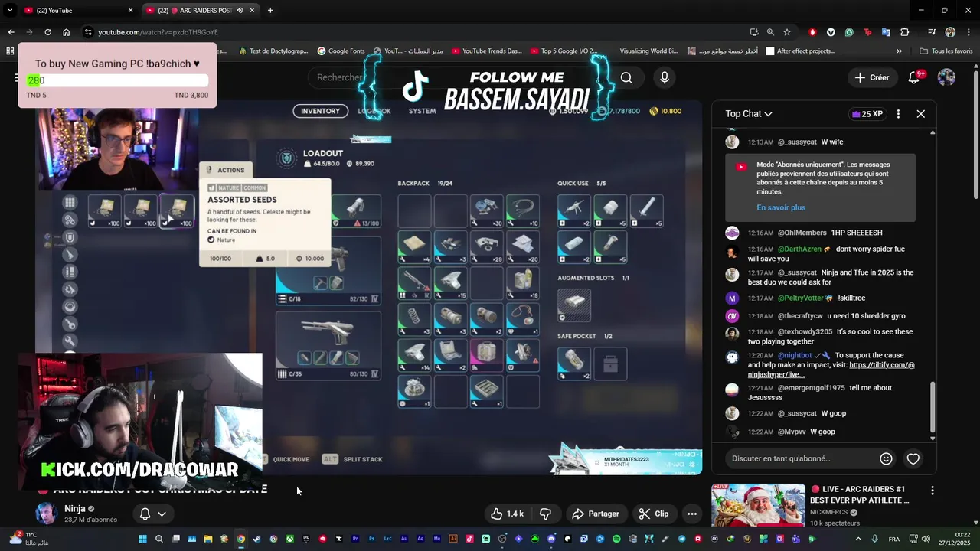Open chat options three-dot menu
The image size is (980, 551).
(x=898, y=113)
